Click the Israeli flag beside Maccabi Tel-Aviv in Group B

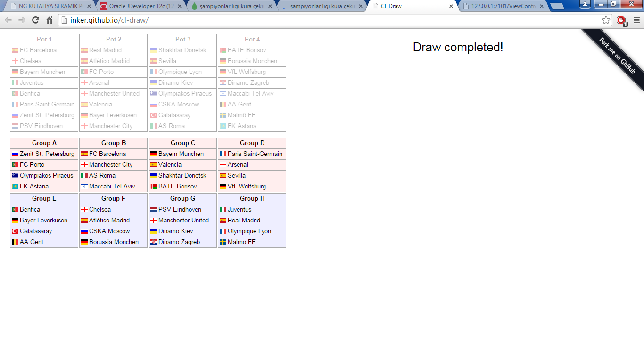[84, 187]
